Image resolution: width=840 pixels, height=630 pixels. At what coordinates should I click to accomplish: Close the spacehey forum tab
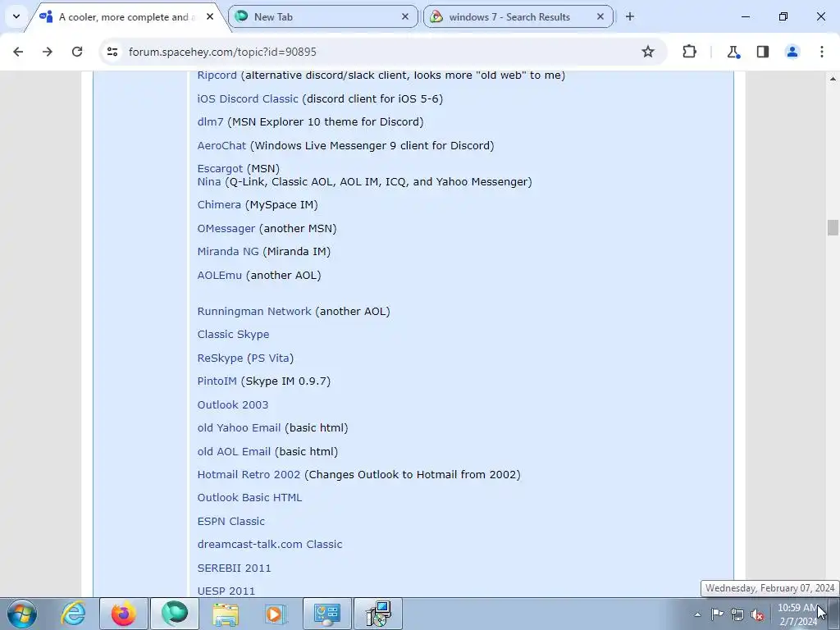[x=210, y=16]
